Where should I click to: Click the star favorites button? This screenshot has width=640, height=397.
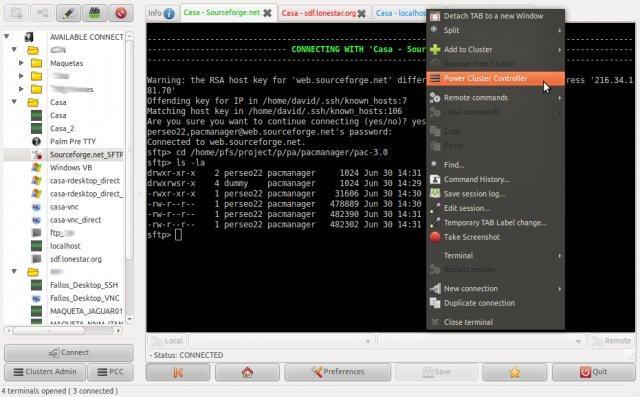pos(514,372)
